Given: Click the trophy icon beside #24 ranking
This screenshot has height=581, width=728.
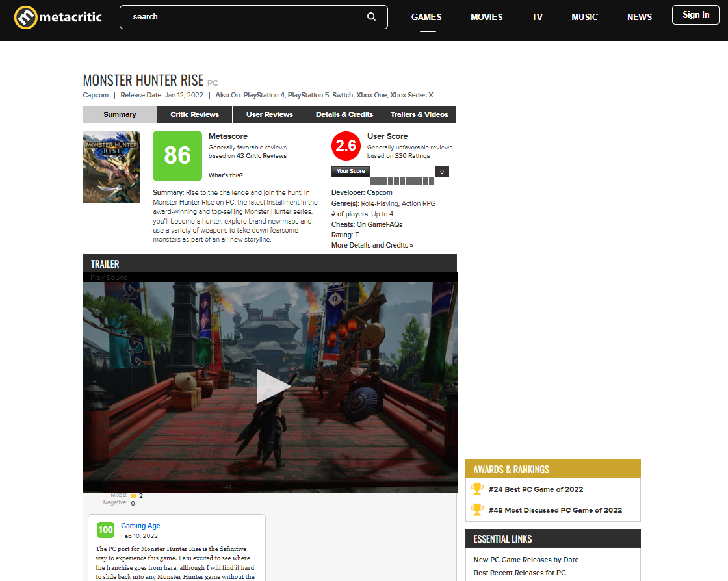Looking at the screenshot, I should coord(477,489).
